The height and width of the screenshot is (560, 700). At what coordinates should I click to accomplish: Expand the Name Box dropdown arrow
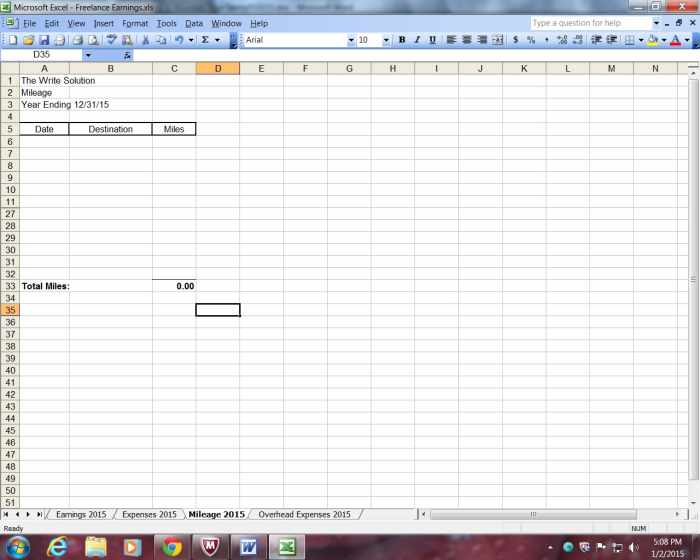pos(88,55)
